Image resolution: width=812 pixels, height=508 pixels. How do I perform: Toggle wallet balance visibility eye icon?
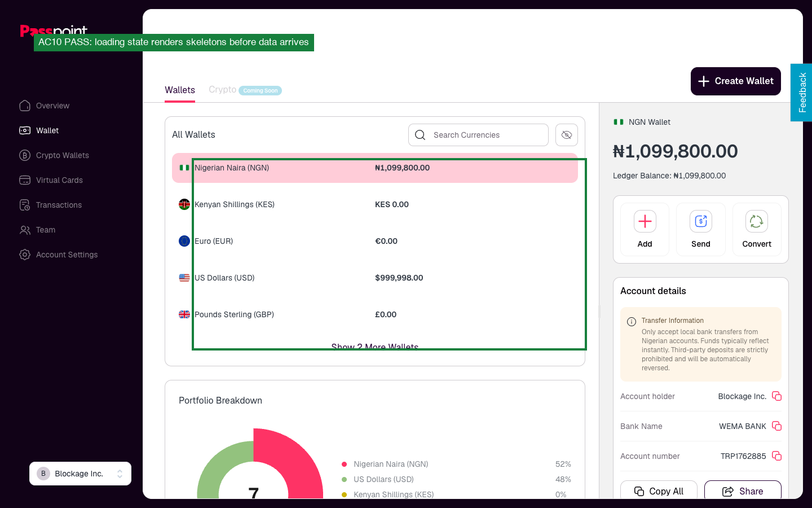pos(567,135)
